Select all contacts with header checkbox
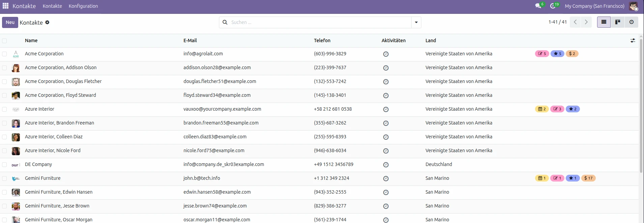Viewport: 644px width, 223px height. 4,41
